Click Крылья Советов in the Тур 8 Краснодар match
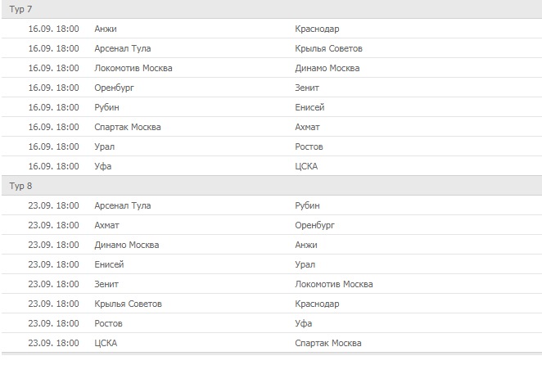 128,304
